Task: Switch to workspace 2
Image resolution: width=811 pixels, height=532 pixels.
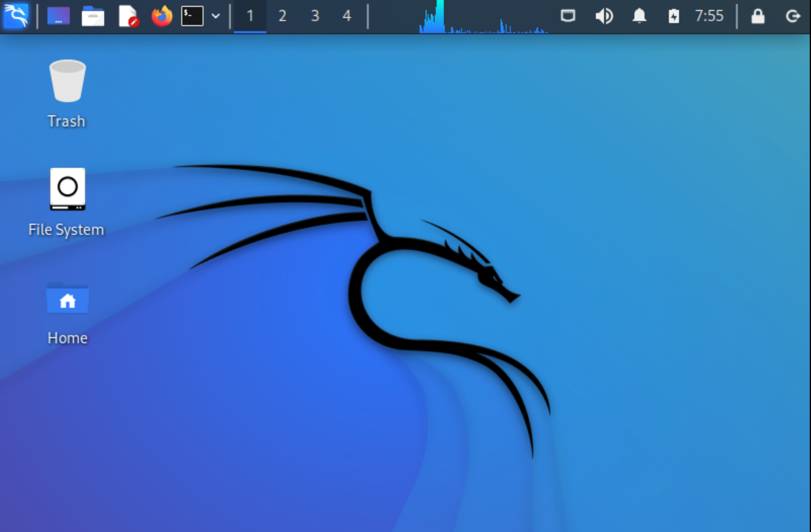Action: pyautogui.click(x=282, y=16)
